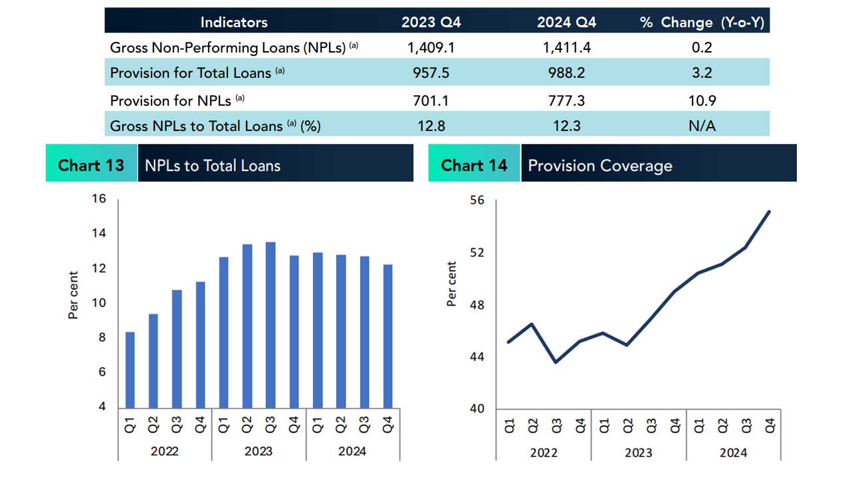Click the tallest bar, 2023 Q3, in Chart 13

click(271, 324)
